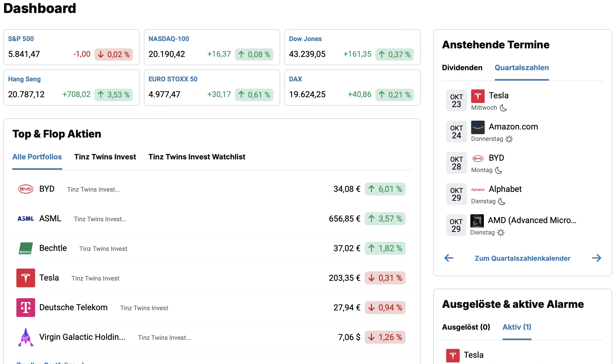This screenshot has width=615, height=364.
Task: Click the Amazon.com earnings entry name
Action: pyautogui.click(x=513, y=127)
